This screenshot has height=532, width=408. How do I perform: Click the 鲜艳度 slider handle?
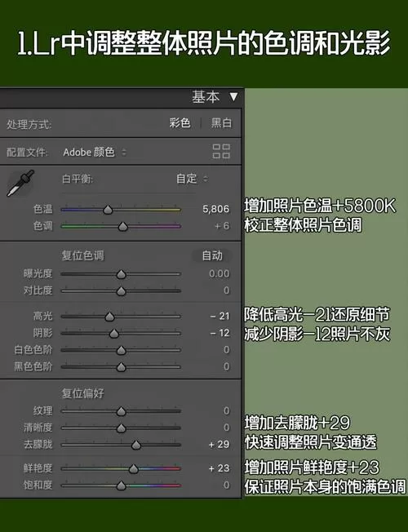134,468
